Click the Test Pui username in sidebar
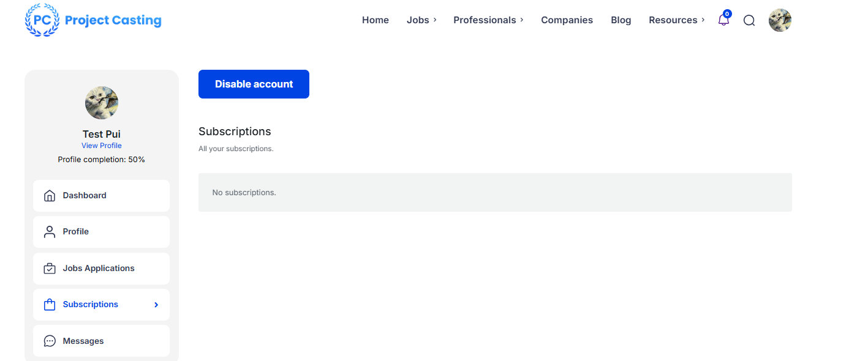The height and width of the screenshot is (361, 868). coord(102,134)
